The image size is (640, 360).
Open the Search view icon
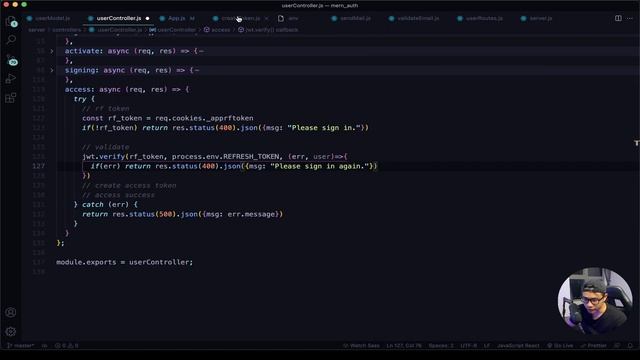(x=11, y=40)
